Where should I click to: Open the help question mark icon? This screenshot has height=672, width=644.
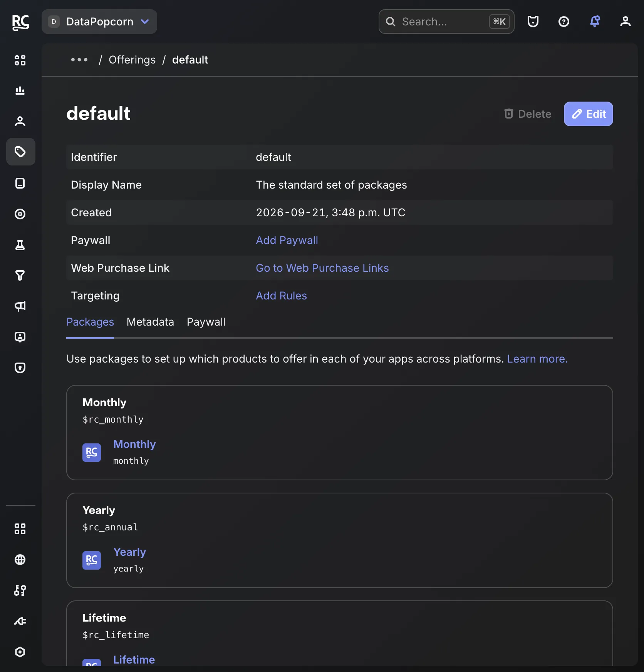click(x=564, y=22)
